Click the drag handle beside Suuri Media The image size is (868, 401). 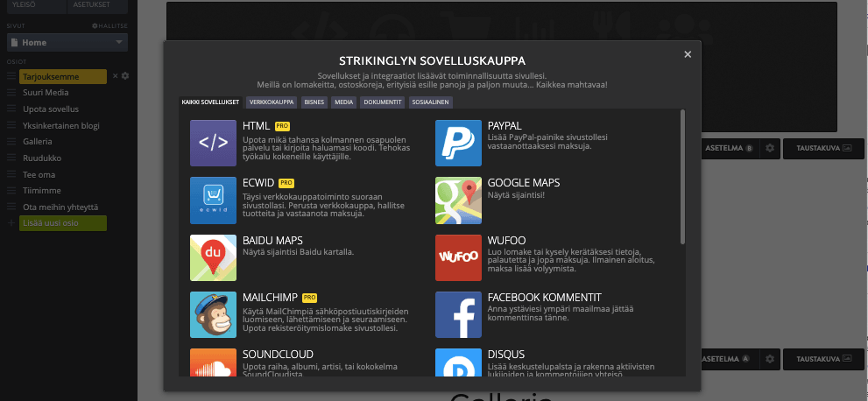coord(11,92)
